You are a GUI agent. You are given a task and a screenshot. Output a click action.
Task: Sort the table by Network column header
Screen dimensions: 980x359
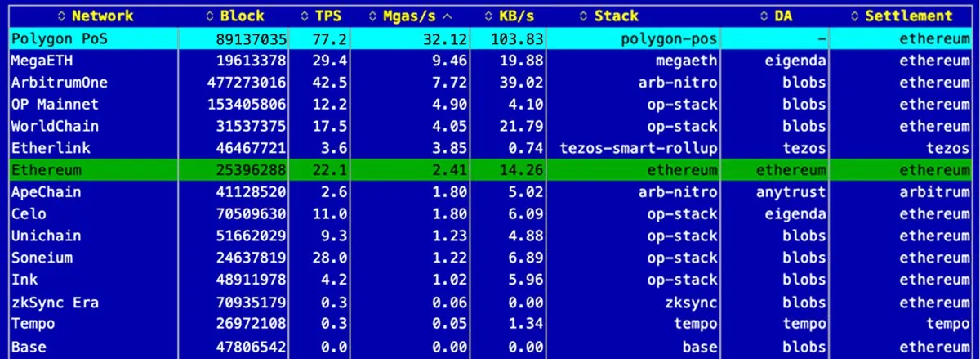click(95, 16)
